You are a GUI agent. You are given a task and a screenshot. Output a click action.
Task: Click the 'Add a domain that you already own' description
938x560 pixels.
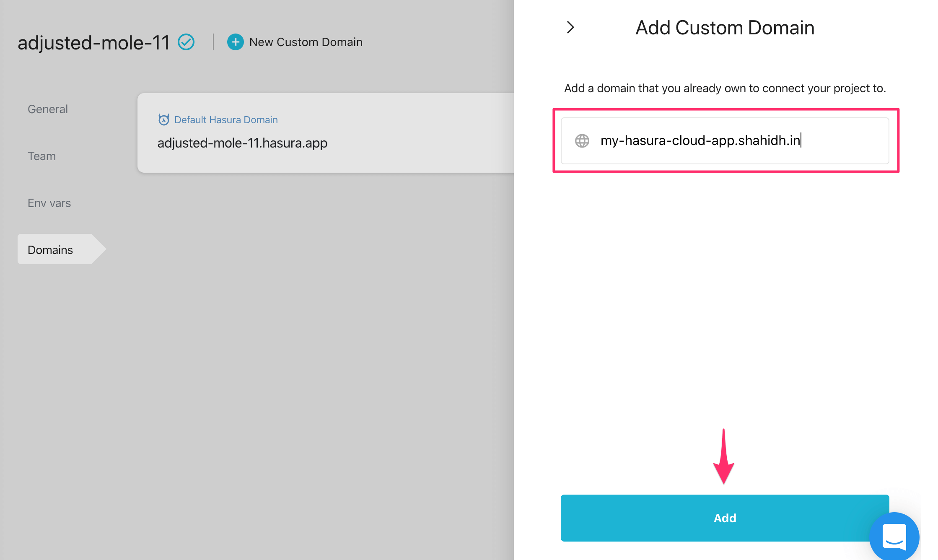(725, 88)
